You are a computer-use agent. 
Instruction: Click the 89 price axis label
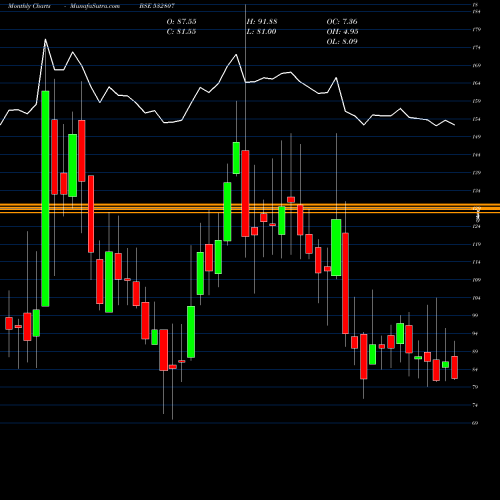pyautogui.click(x=476, y=351)
